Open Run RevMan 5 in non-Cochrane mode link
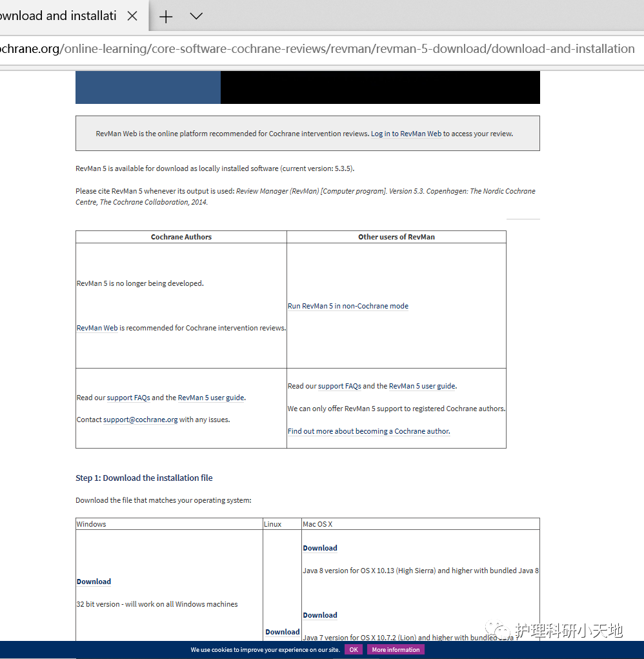 coord(348,306)
